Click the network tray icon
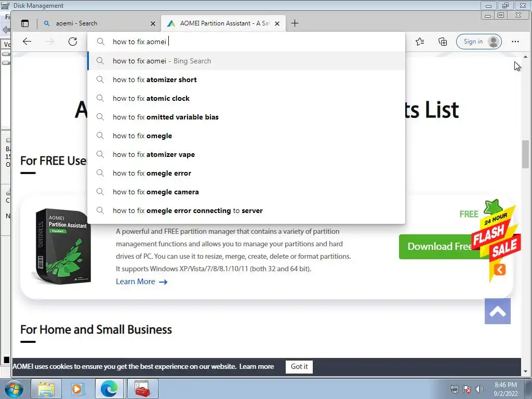The width and height of the screenshot is (532, 399). click(x=454, y=389)
